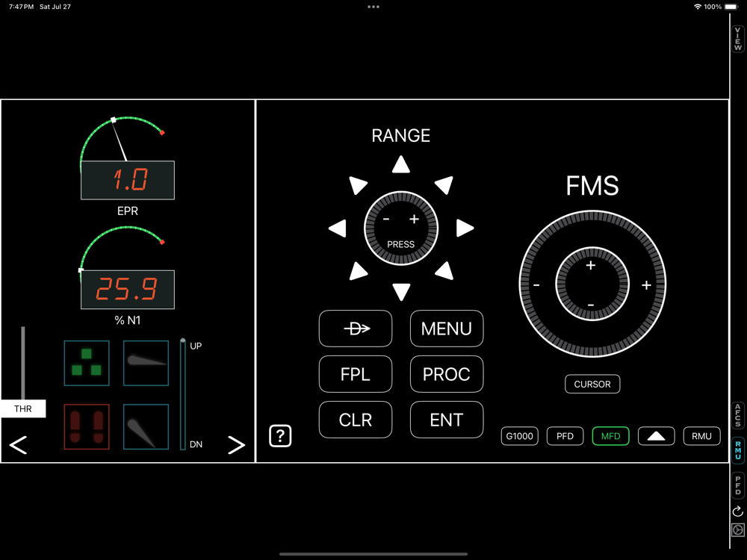
Task: Turn FMS inner knob minus
Action: 591,305
